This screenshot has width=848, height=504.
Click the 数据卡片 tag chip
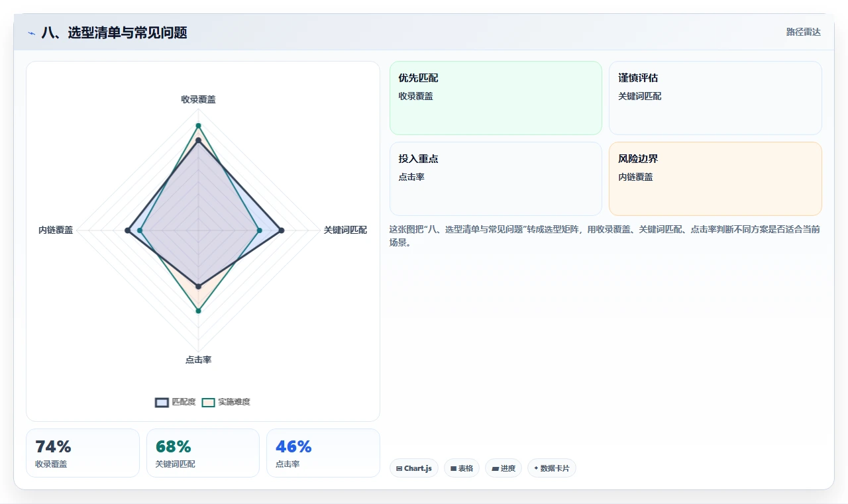552,468
